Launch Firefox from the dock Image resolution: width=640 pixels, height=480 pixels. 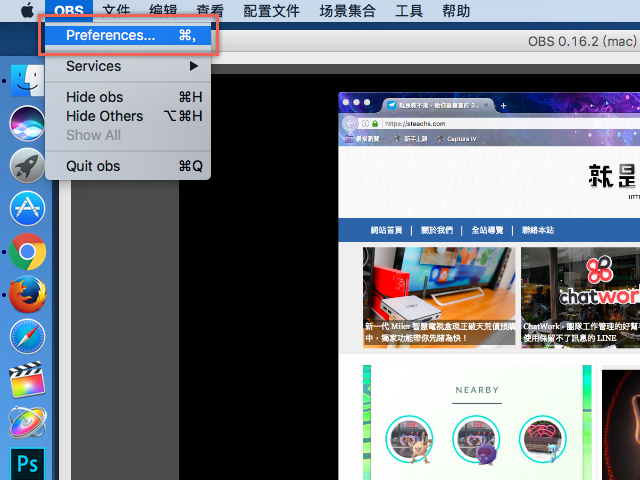[x=27, y=294]
